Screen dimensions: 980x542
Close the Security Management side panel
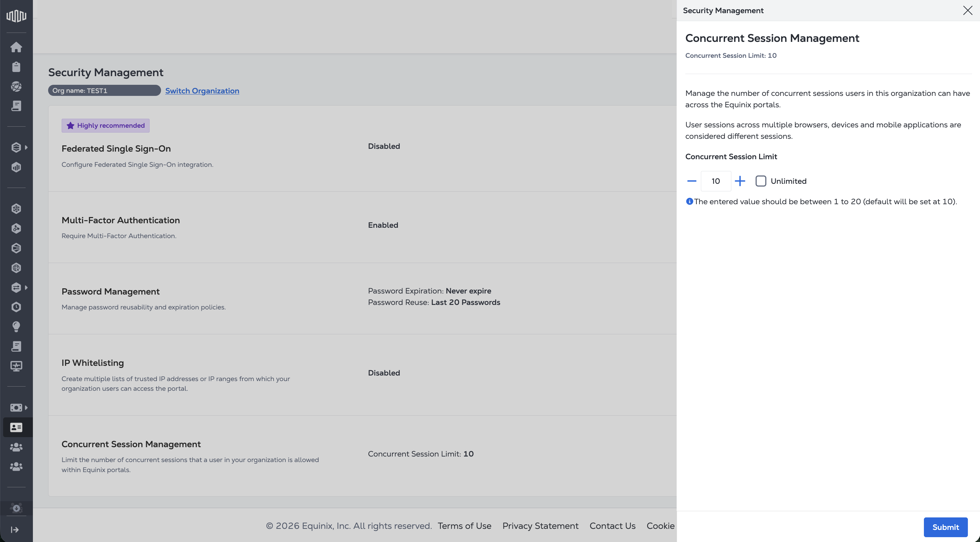(967, 10)
